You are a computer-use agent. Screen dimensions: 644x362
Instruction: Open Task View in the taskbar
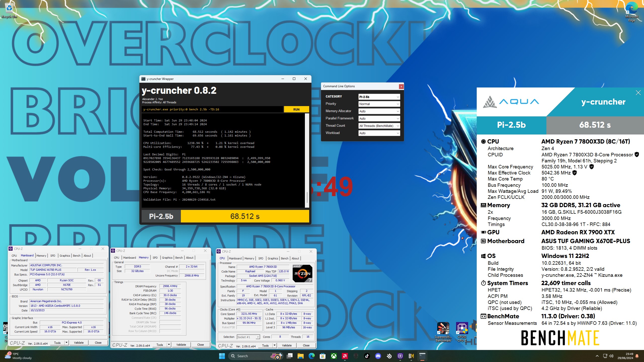tap(290, 356)
